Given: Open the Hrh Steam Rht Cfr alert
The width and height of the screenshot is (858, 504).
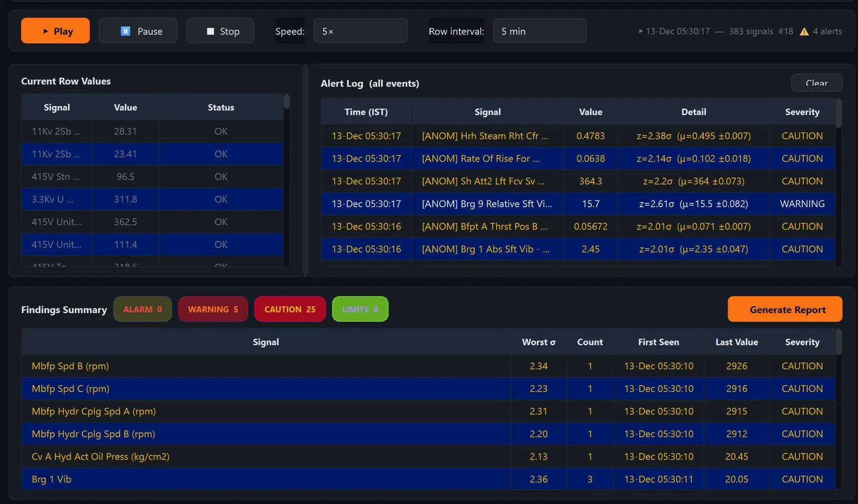Looking at the screenshot, I should click(x=578, y=136).
